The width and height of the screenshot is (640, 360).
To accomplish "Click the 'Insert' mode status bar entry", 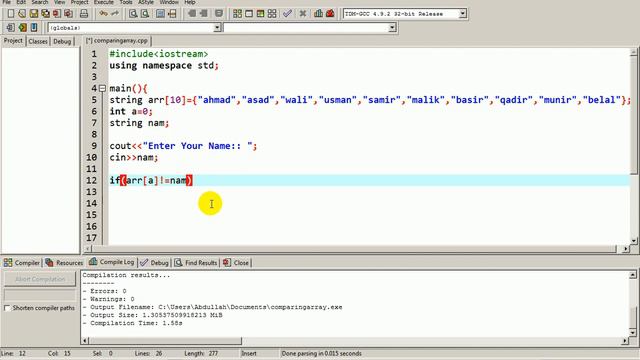I will coord(249,353).
